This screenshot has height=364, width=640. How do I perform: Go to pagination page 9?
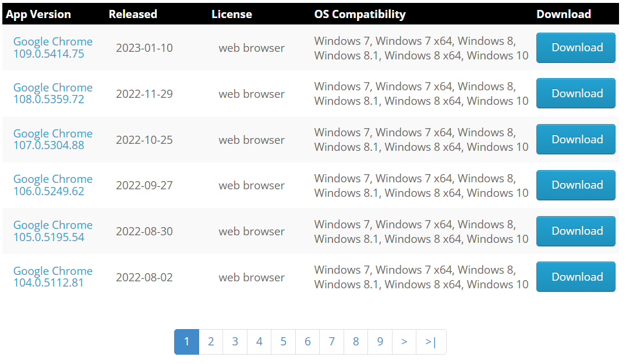380,342
